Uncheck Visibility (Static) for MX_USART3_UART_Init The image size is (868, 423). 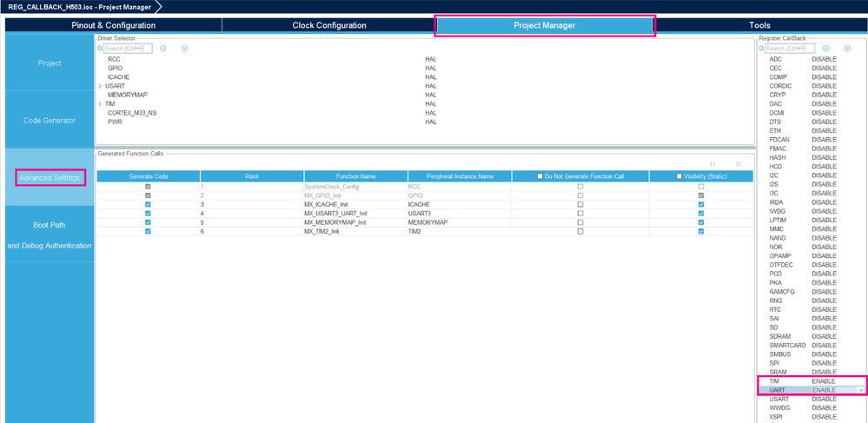tap(701, 213)
